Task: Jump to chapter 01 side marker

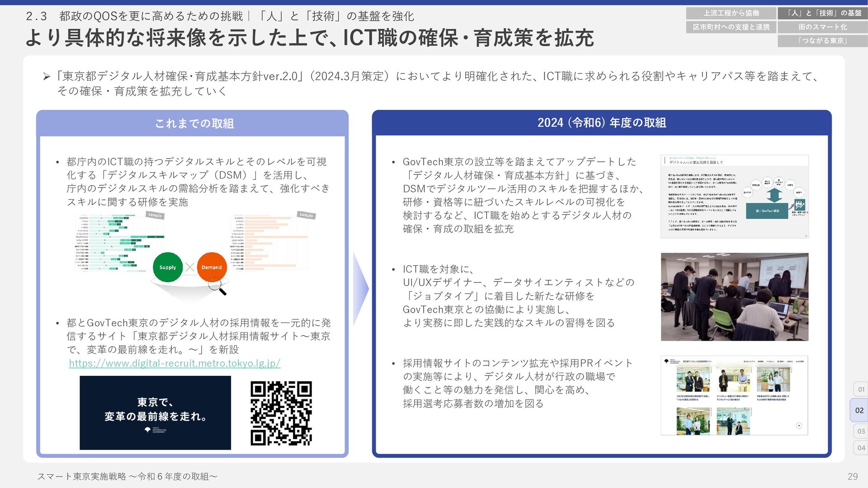Action: pyautogui.click(x=861, y=389)
